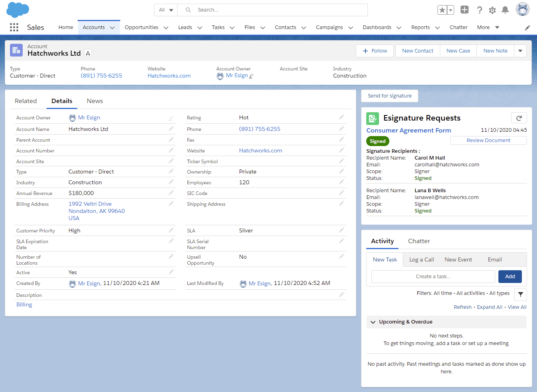
Task: Click the Refresh activity link
Action: click(463, 307)
